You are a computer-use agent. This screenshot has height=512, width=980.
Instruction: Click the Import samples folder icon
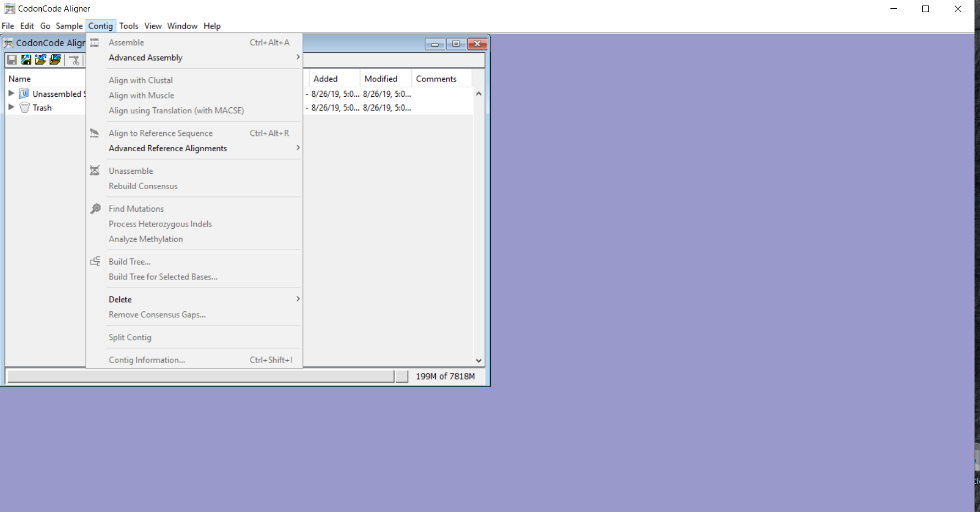[x=41, y=60]
